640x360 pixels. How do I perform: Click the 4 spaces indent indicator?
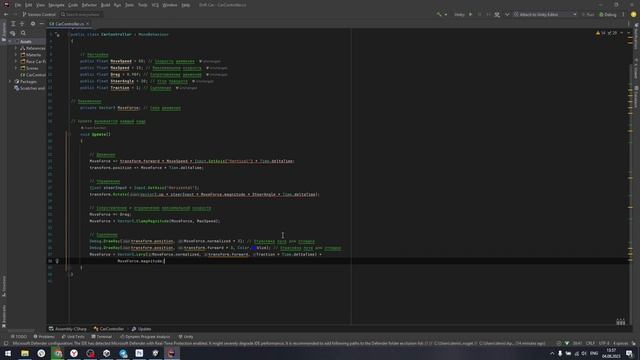pyautogui.click(x=620, y=344)
